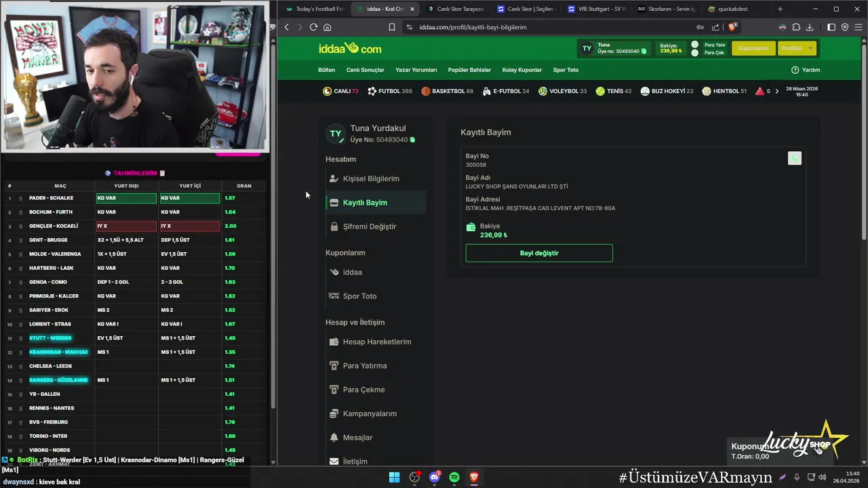868x488 pixels.
Task: Switch to Canlı Skor | Seçilen tab
Action: pos(526,9)
